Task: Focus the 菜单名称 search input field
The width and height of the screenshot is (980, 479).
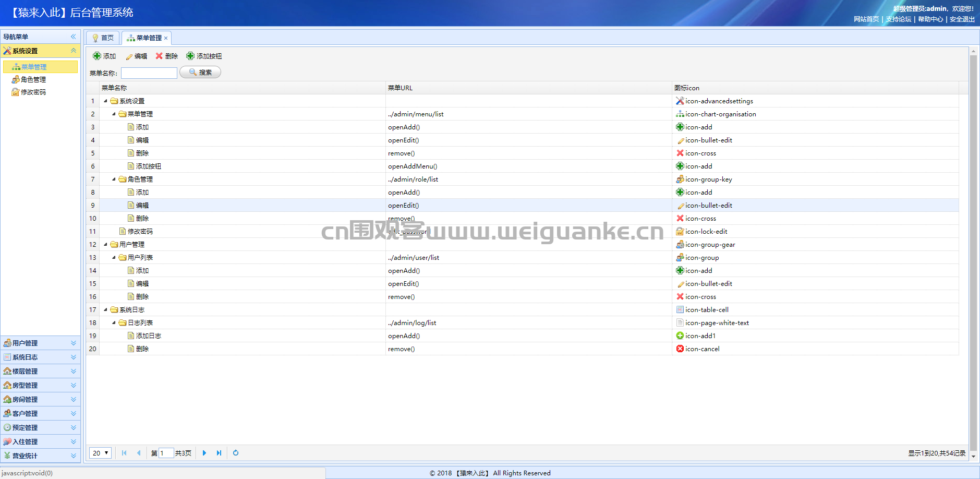Action: [149, 73]
